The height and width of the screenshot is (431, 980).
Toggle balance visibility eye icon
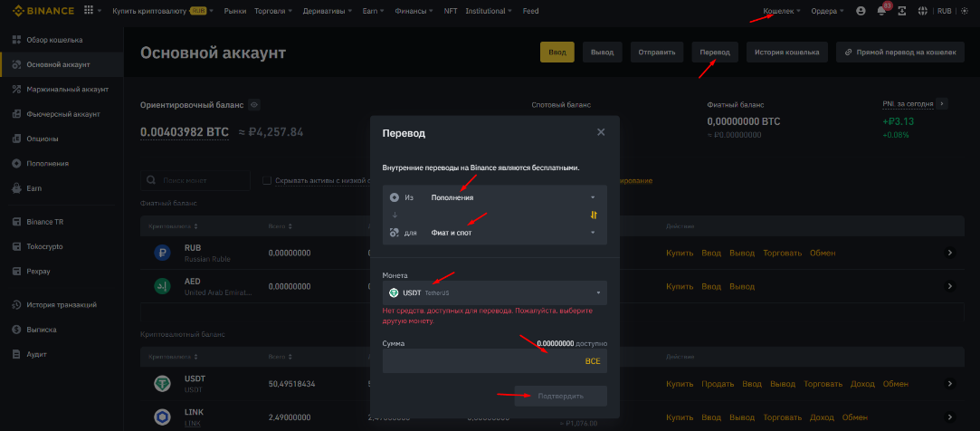coord(254,104)
